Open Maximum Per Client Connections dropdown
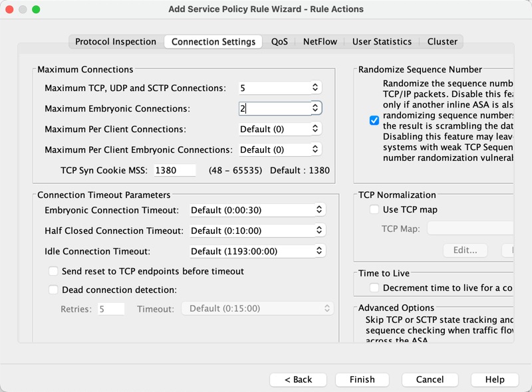 (315, 129)
